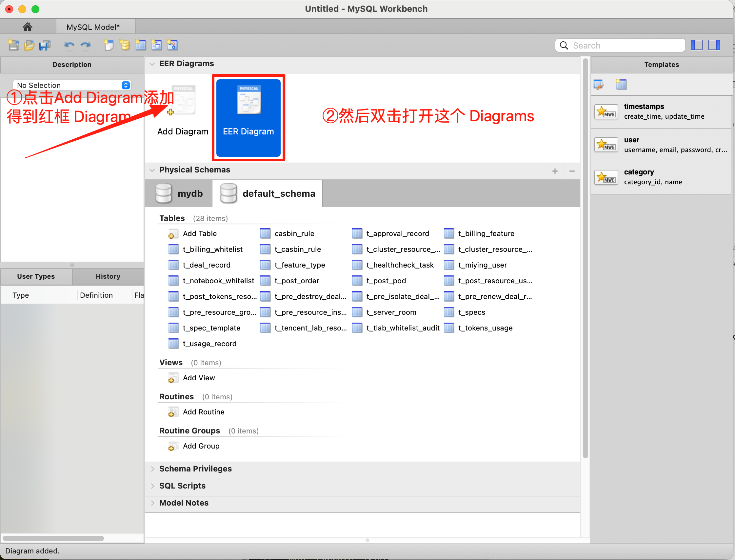735x560 pixels.
Task: Expand the SQL Scripts section
Action: 153,486
